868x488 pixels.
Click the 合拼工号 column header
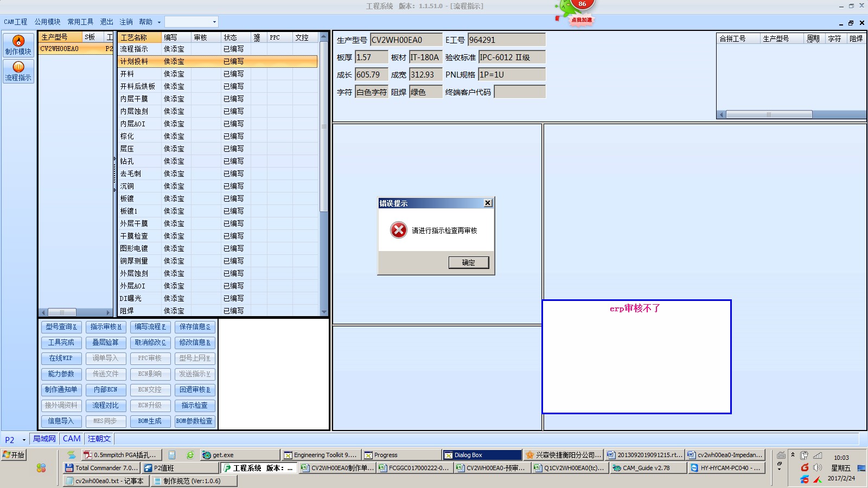click(x=738, y=38)
